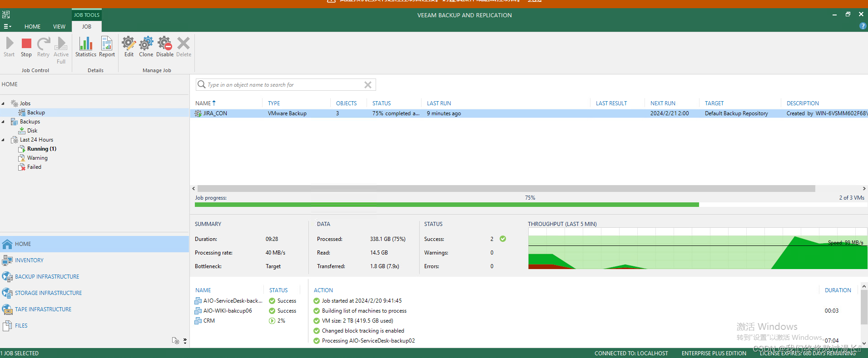The image size is (868, 358).
Task: Switch to the HOME ribbon tab
Action: click(32, 27)
